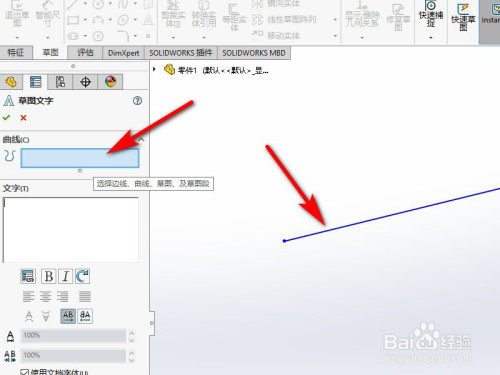Decrease the spacing spinner value
The height and width of the screenshot is (375, 500).
132,360
